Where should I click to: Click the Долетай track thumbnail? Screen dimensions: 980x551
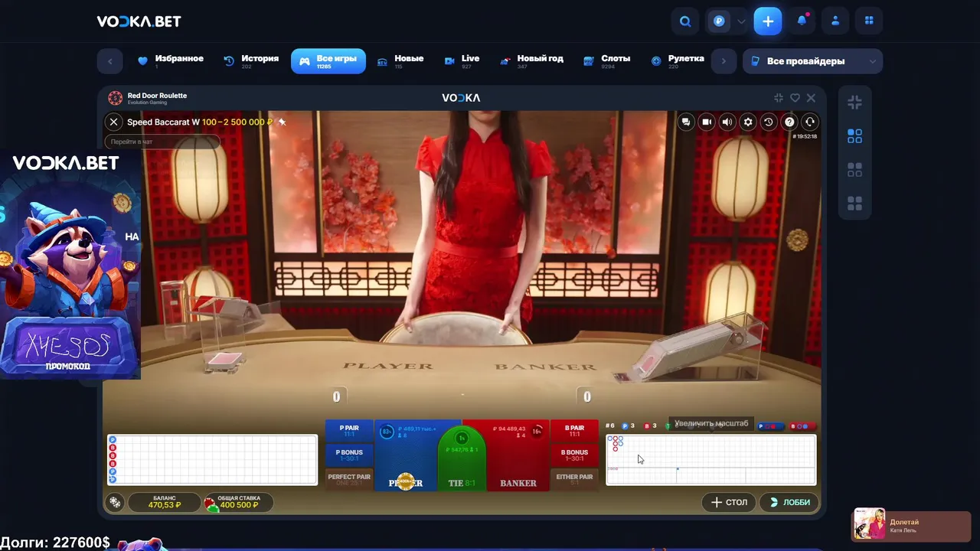click(870, 524)
